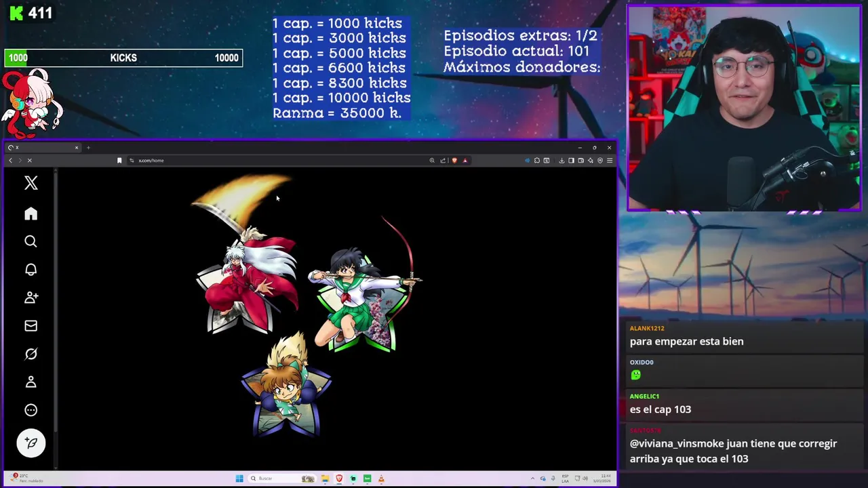Open the Brave Wallet icon
This screenshot has height=488, width=868.
click(580, 161)
